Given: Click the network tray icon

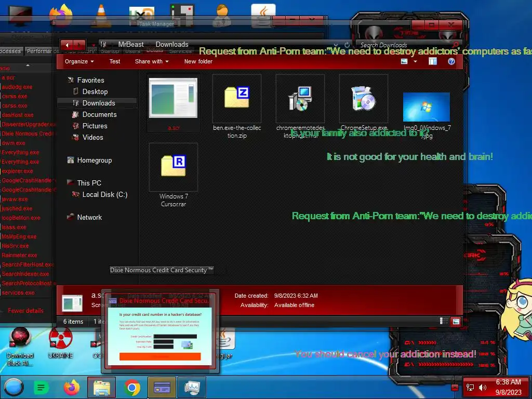Looking at the screenshot, I should (x=470, y=387).
